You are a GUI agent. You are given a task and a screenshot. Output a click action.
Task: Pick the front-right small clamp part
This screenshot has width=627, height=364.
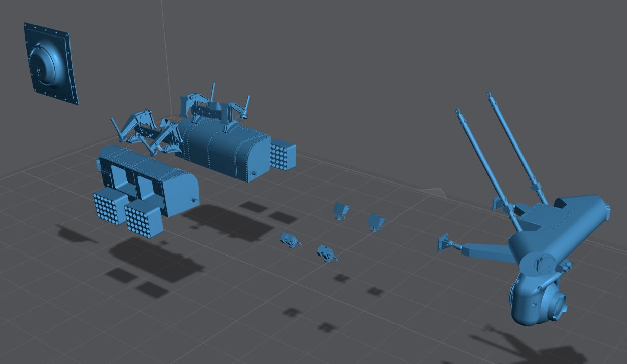pos(326,252)
